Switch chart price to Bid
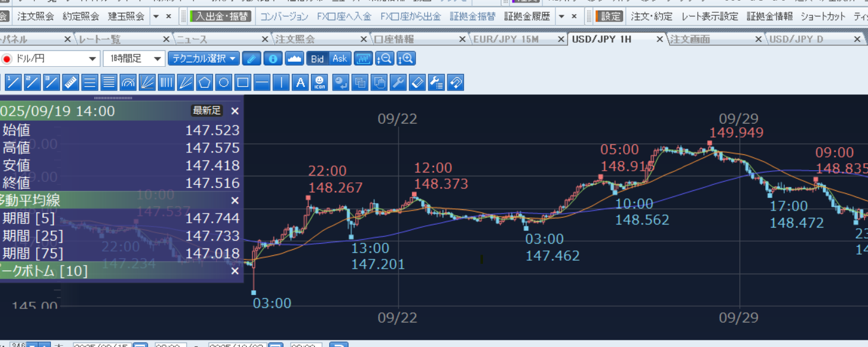 click(317, 59)
